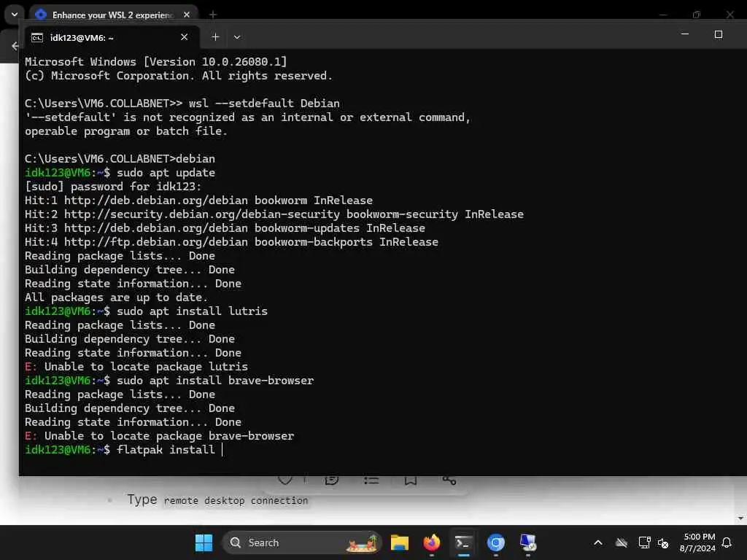The width and height of the screenshot is (747, 560).
Task: Click the search highlights beach image
Action: [362, 542]
